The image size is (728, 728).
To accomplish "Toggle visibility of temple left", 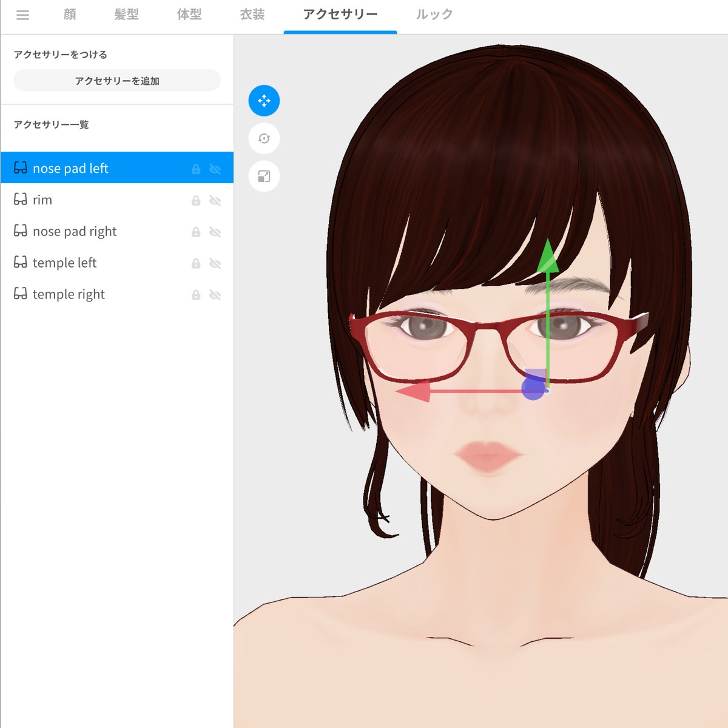I will click(x=215, y=263).
